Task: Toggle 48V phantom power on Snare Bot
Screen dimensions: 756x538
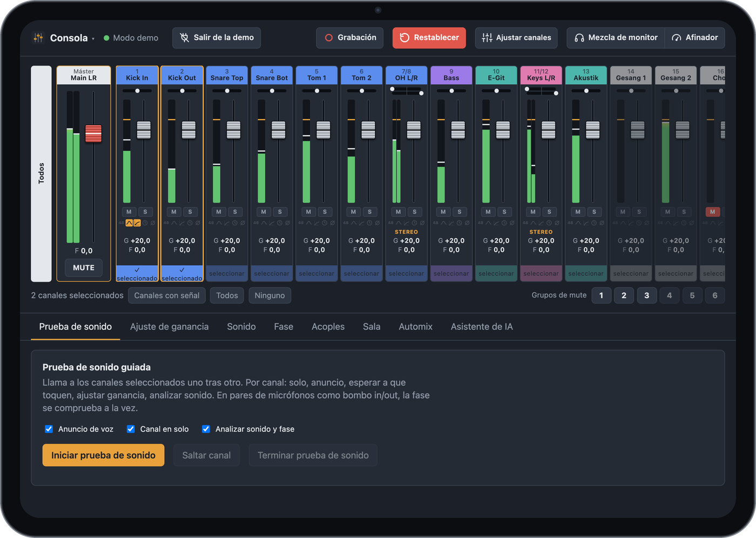Action: [256, 223]
